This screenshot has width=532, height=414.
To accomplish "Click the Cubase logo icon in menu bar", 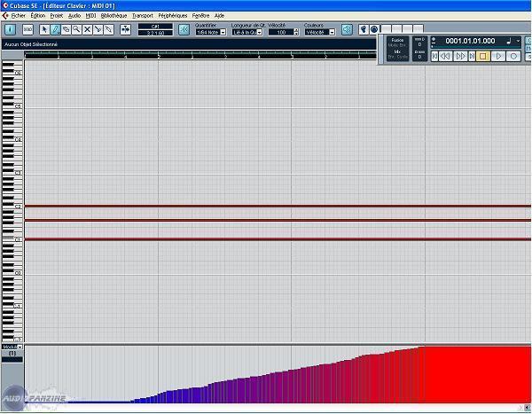I will [5, 16].
